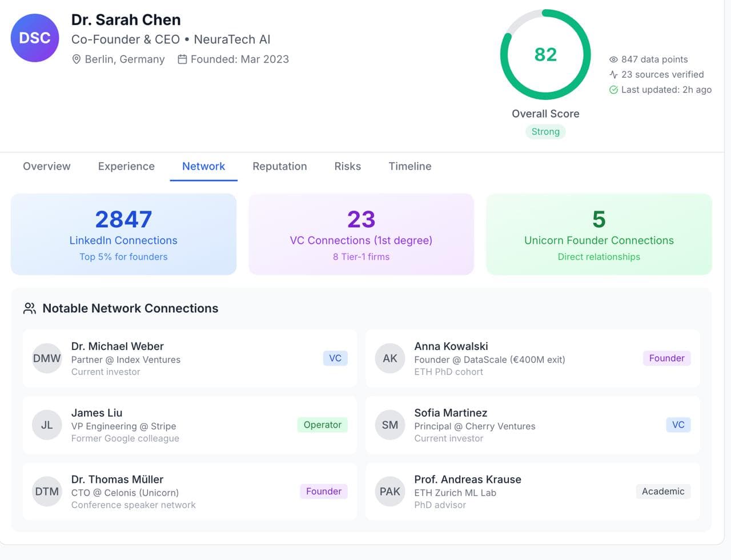Viewport: 731px width, 560px height.
Task: Click the green checkmark near Last updated status
Action: (x=614, y=90)
